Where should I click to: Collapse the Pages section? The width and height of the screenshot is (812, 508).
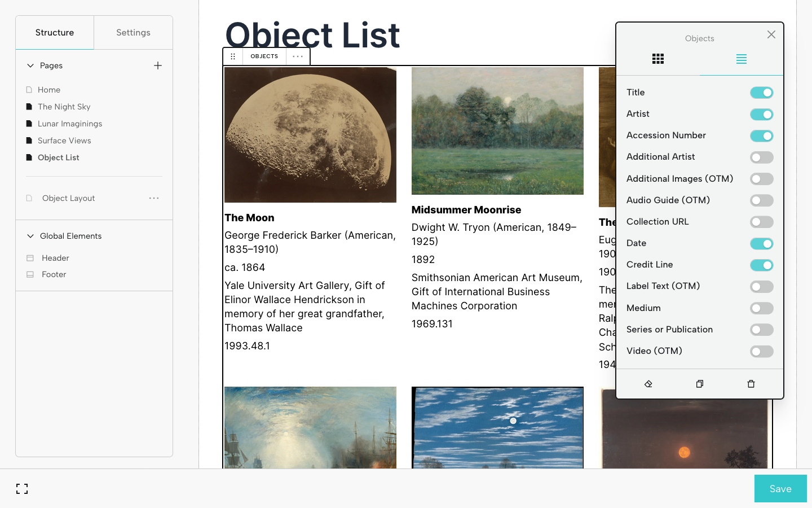(30, 65)
